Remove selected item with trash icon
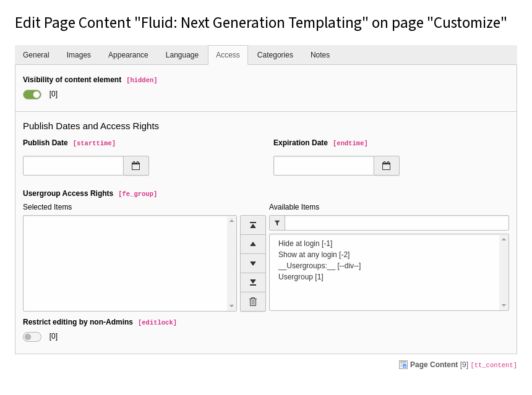The width and height of the screenshot is (532, 395). coord(253,302)
